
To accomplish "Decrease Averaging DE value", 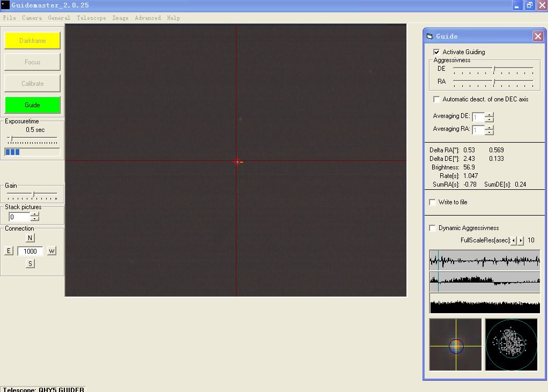I will click(489, 120).
